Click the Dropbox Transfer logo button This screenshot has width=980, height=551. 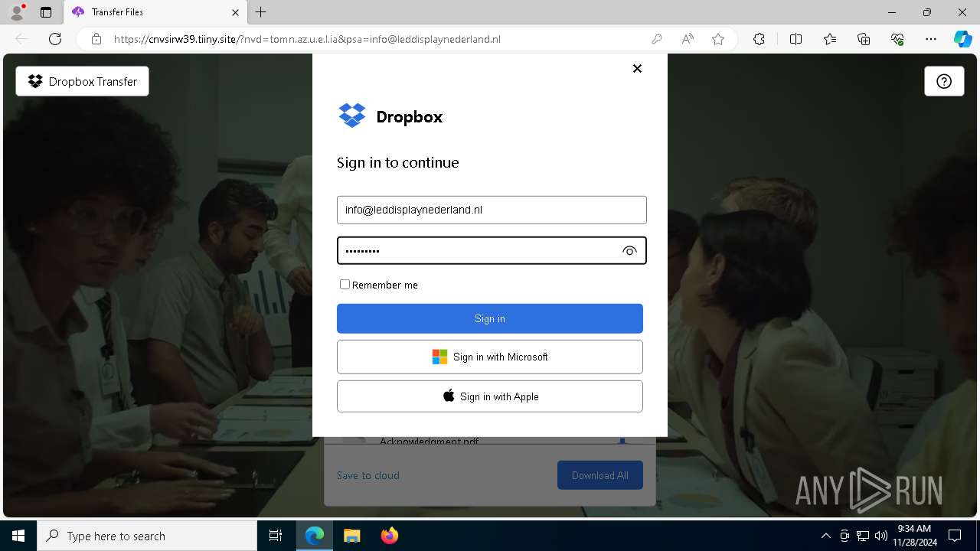[83, 81]
